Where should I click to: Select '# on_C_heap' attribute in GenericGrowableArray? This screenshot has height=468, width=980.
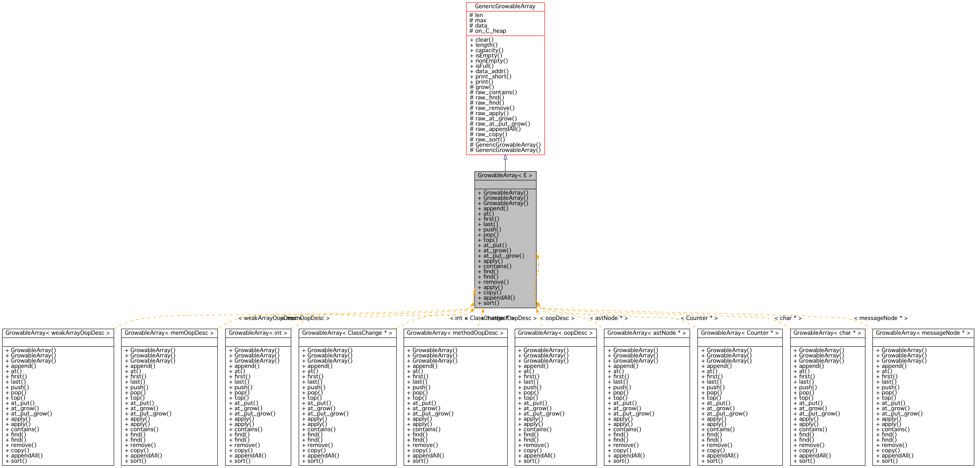pyautogui.click(x=488, y=31)
